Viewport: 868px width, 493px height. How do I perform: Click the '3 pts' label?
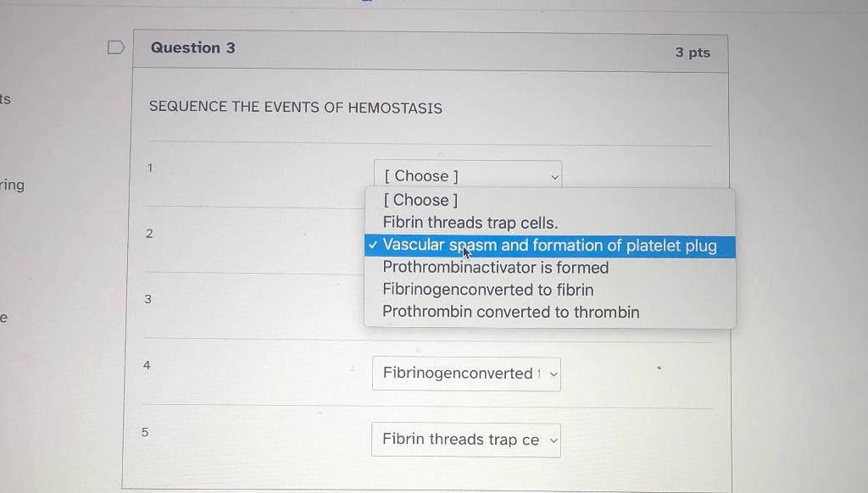tap(693, 53)
